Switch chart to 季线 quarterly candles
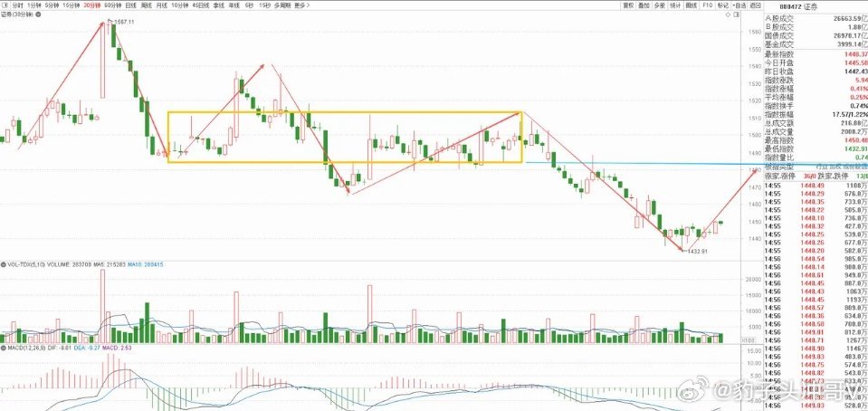 (219, 5)
